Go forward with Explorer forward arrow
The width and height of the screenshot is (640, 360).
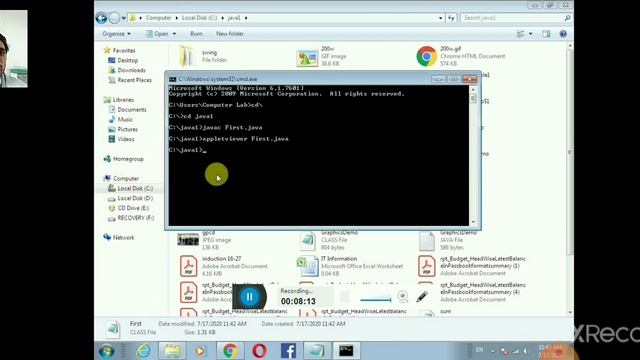(114, 18)
